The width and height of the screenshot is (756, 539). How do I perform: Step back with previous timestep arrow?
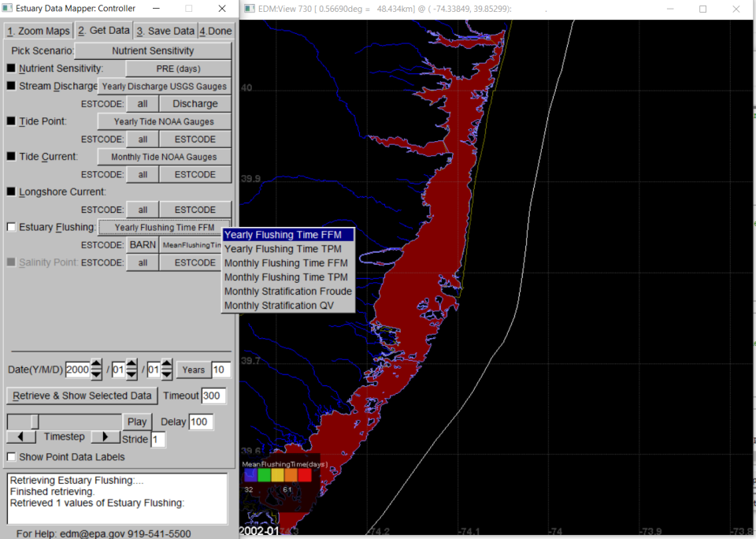[x=20, y=437]
